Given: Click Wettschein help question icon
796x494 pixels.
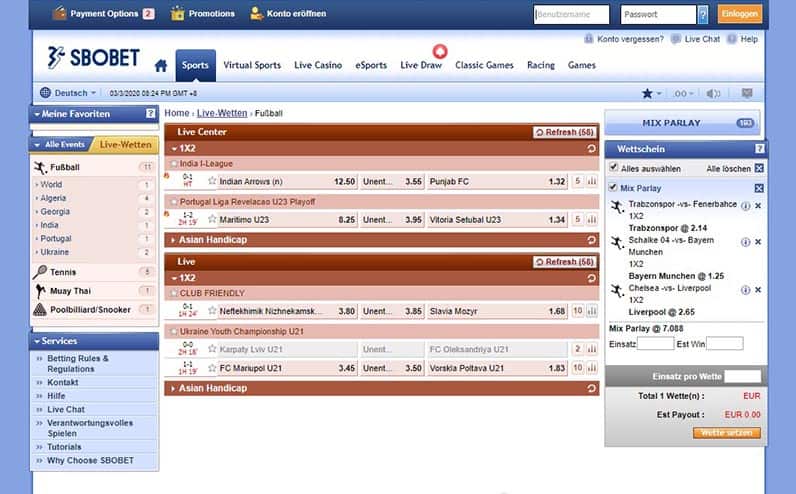Looking at the screenshot, I should pos(759,149).
